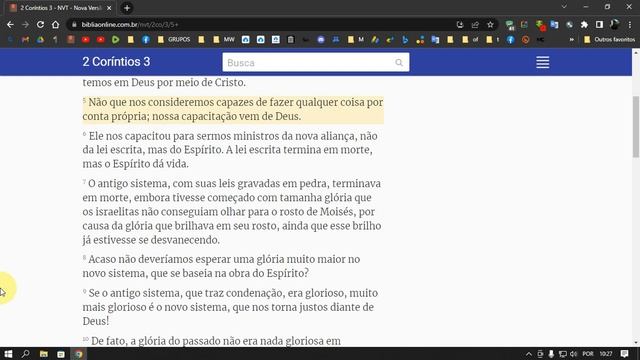Screen dimensions: 640x360
Task: Focus the Busca search field
Action: pos(316,62)
